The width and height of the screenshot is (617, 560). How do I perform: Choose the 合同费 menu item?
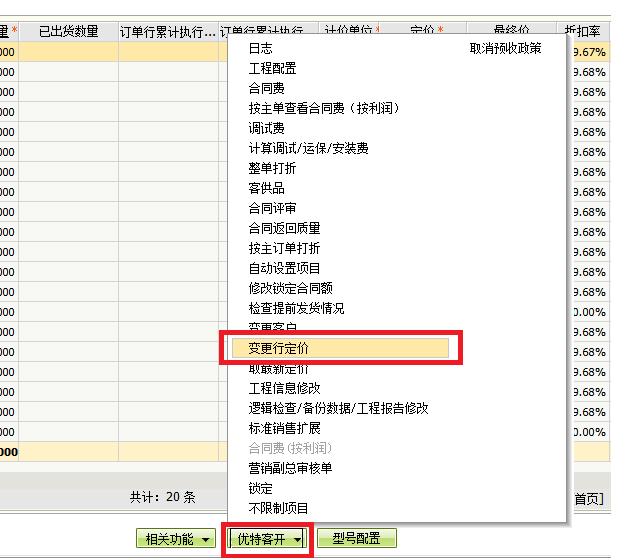(x=266, y=88)
